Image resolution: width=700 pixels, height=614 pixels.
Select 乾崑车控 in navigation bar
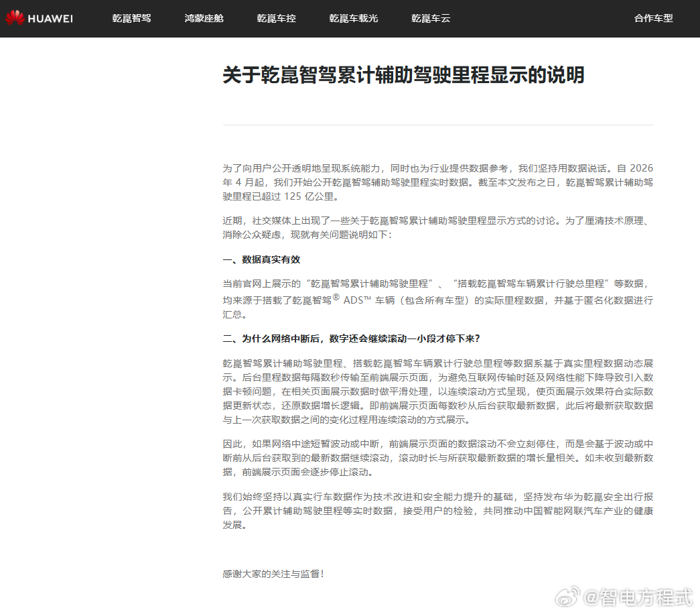pyautogui.click(x=277, y=18)
